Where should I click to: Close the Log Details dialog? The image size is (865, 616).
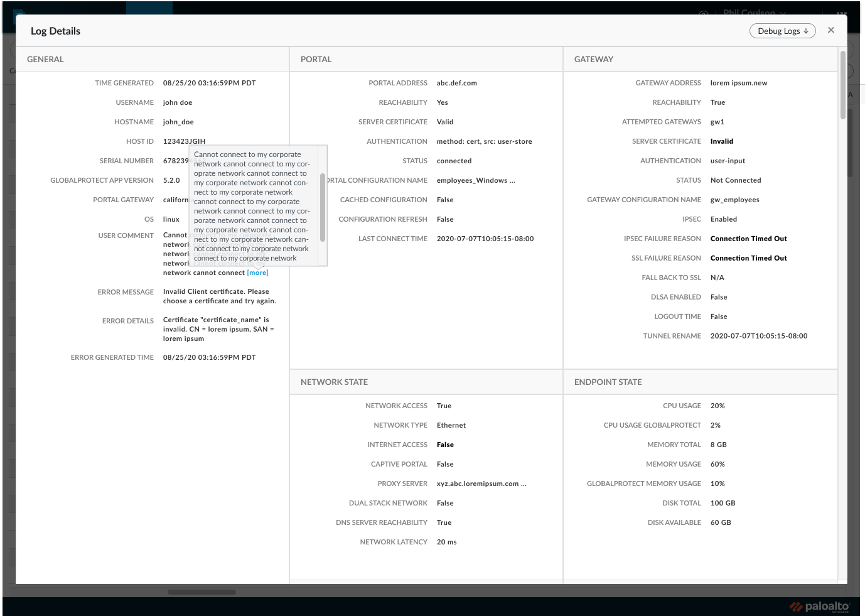pos(831,30)
